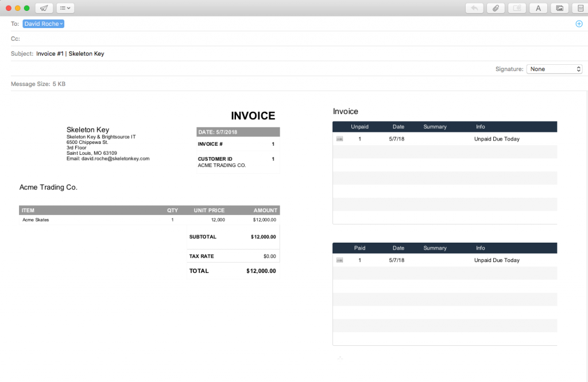Click the 'INVOICE #' label
Viewport: 588px width, 382px height.
point(210,144)
